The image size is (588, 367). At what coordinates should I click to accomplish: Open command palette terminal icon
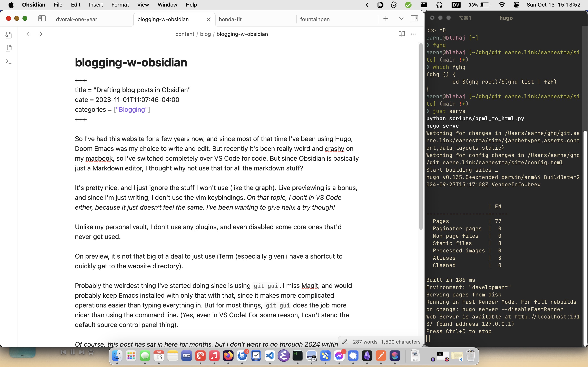point(9,61)
